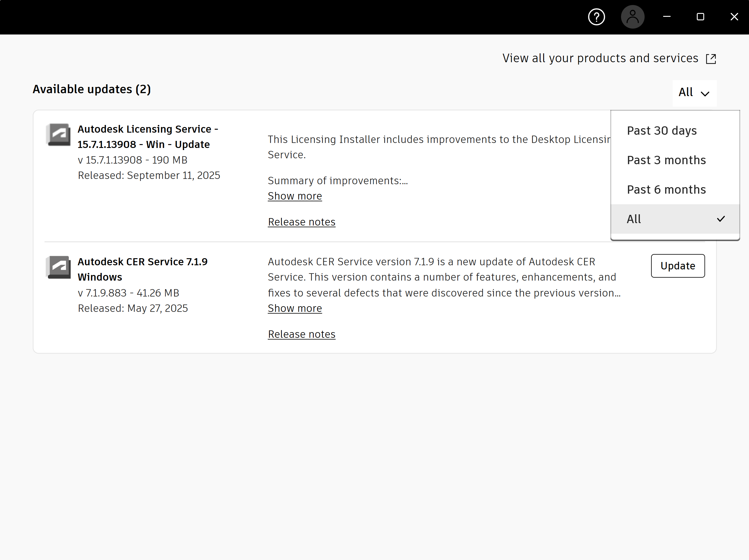The image size is (749, 560).
Task: Open Release notes for Autodesk CER Service
Action: coord(301,334)
